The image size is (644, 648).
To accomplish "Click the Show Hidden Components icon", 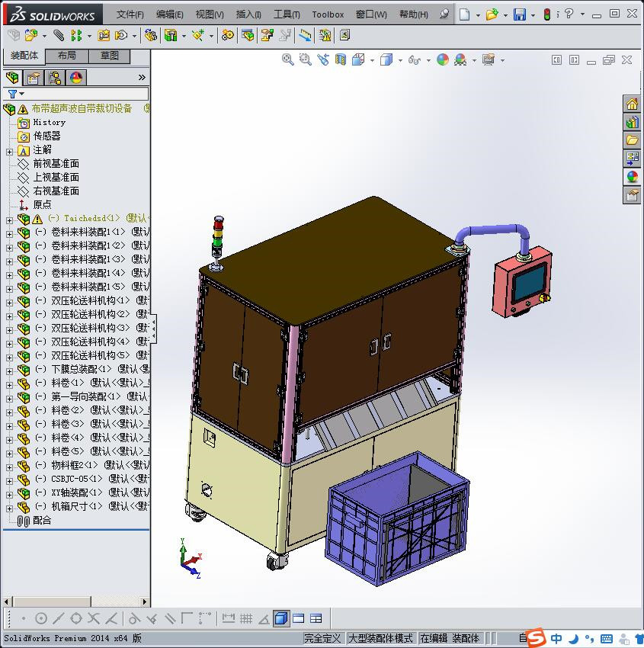I will (x=150, y=36).
